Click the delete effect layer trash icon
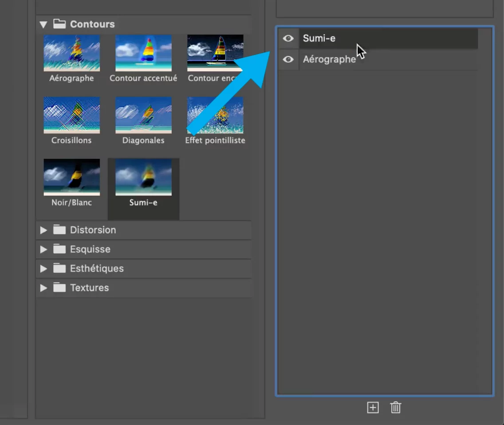The width and height of the screenshot is (504, 425). 396,408
